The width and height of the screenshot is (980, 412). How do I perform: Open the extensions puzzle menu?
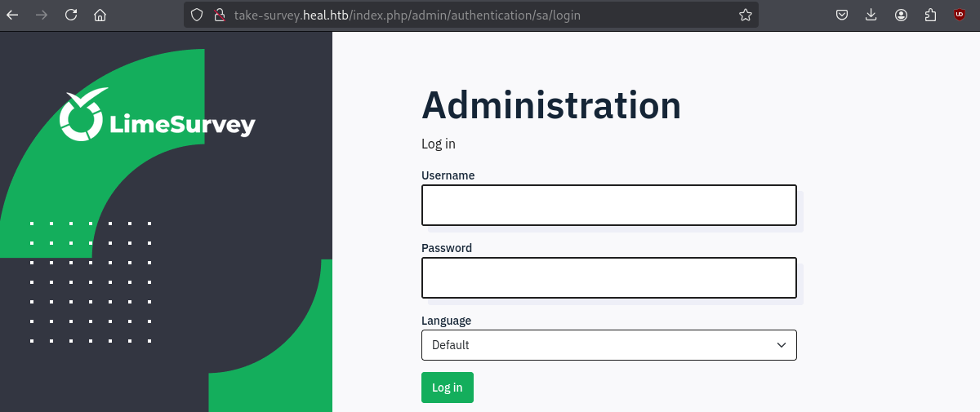click(930, 15)
